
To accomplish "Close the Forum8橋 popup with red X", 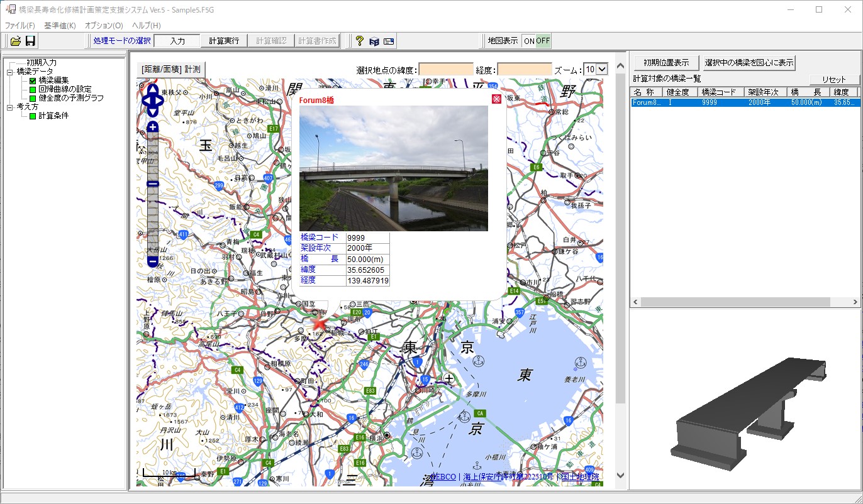I will click(x=496, y=99).
